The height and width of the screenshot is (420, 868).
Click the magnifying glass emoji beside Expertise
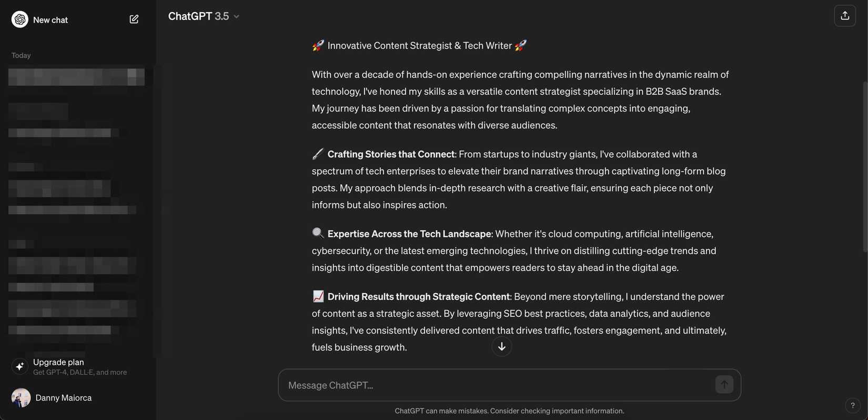pyautogui.click(x=318, y=233)
